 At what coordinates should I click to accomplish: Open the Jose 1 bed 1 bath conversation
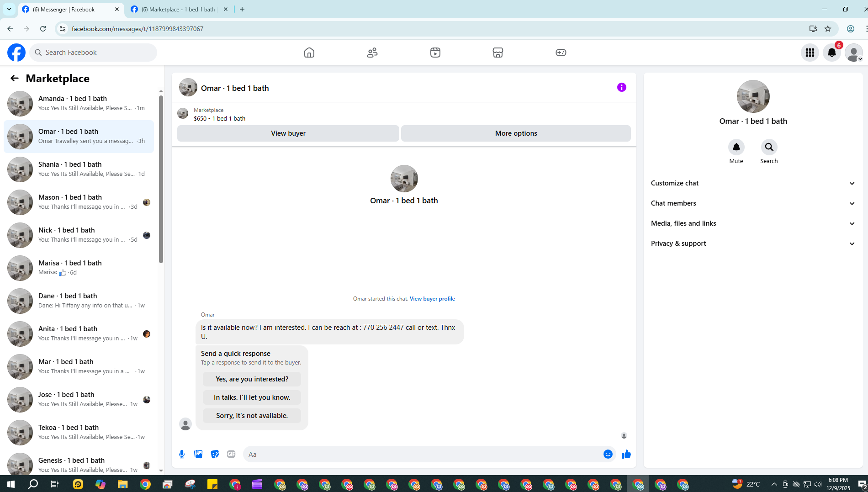point(79,400)
